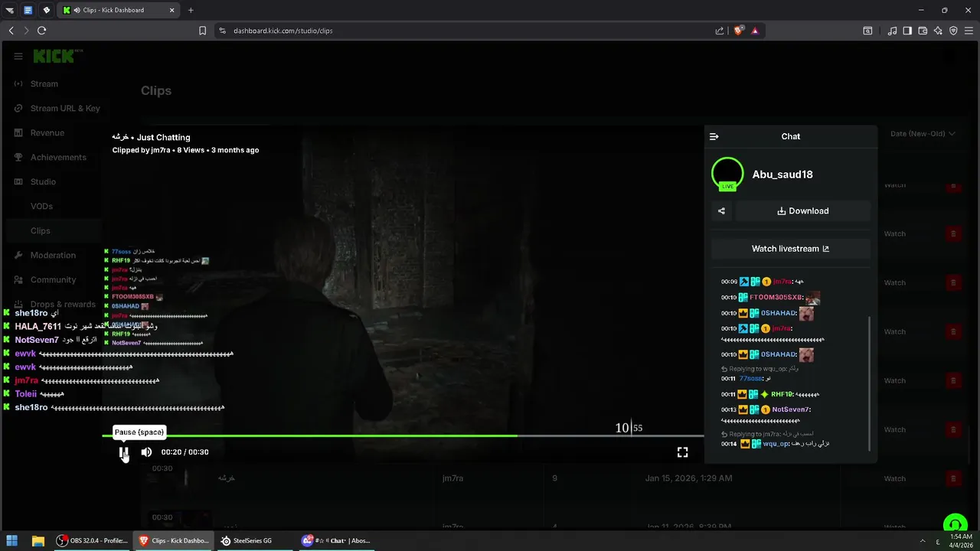Open Brave Shields lion icon
Image resolution: width=980 pixels, height=551 pixels.
click(738, 31)
